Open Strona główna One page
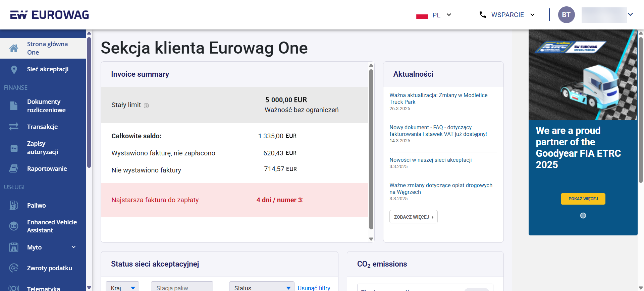The width and height of the screenshot is (644, 291). coord(43,48)
